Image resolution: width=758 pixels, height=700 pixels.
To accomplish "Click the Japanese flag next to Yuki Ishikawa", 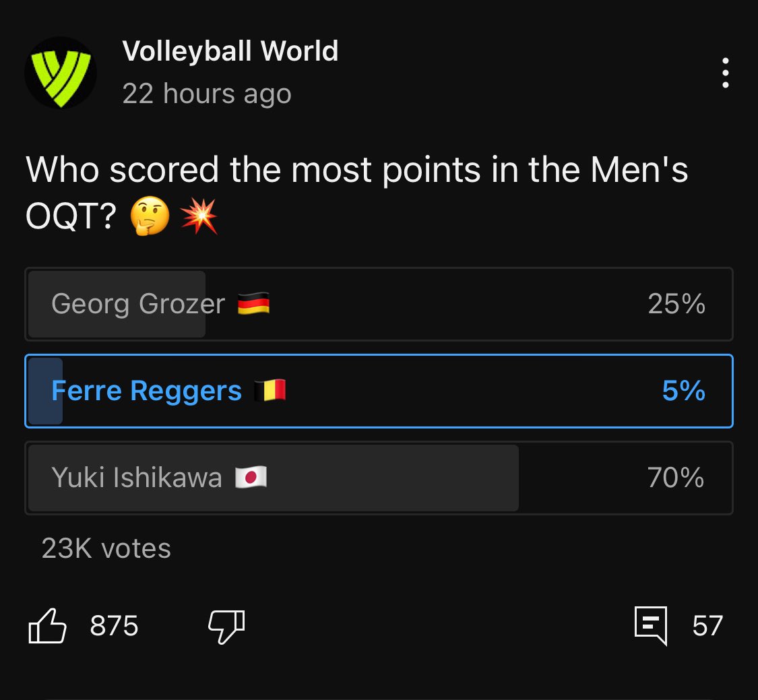I will pyautogui.click(x=251, y=478).
